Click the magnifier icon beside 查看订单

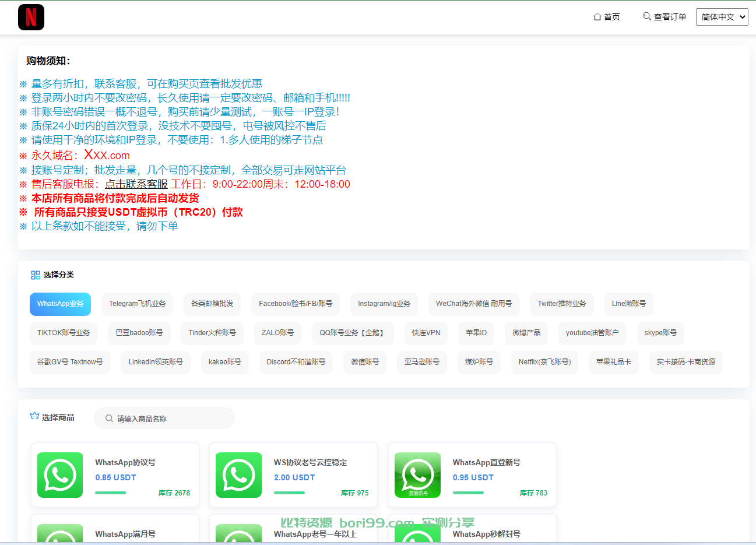pos(646,16)
